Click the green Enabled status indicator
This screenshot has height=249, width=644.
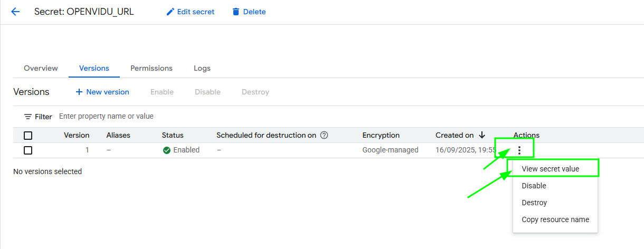[x=167, y=150]
